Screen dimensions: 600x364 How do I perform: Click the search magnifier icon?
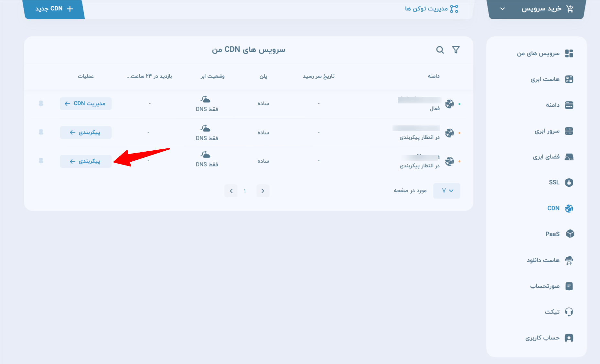[x=440, y=50]
